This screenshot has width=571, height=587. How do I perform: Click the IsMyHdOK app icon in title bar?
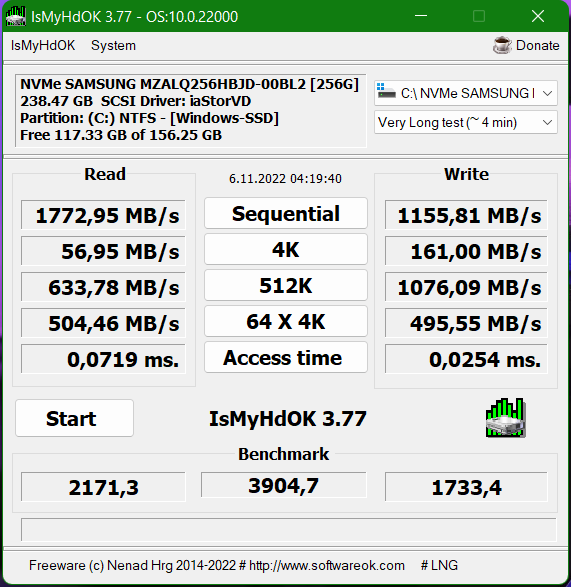pyautogui.click(x=15, y=16)
